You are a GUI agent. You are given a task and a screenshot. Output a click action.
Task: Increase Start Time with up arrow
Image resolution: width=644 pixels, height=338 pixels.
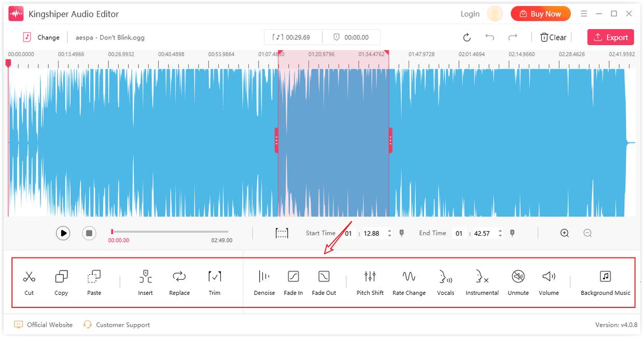point(389,231)
